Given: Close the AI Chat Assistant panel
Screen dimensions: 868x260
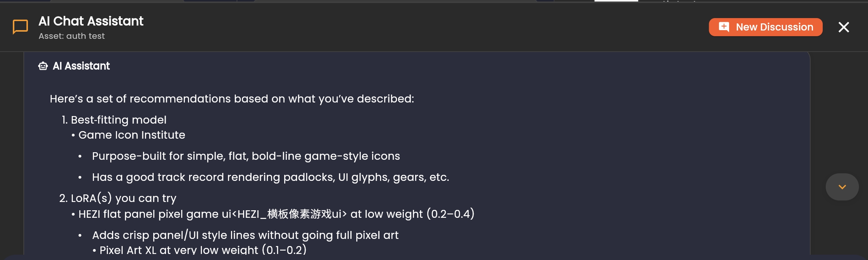Looking at the screenshot, I should tap(843, 27).
